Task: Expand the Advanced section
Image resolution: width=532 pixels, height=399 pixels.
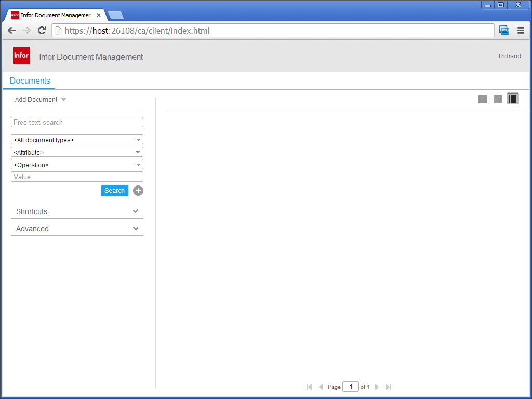Action: point(77,229)
